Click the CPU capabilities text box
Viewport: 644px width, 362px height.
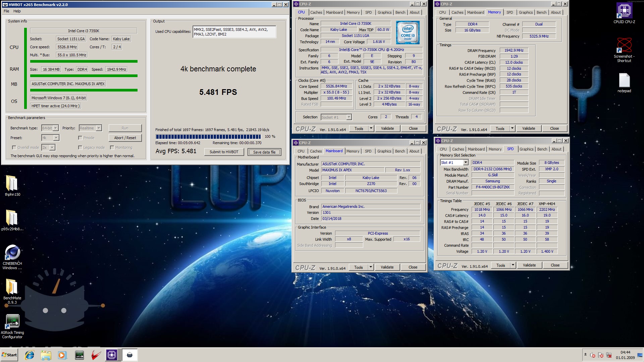[x=234, y=32]
